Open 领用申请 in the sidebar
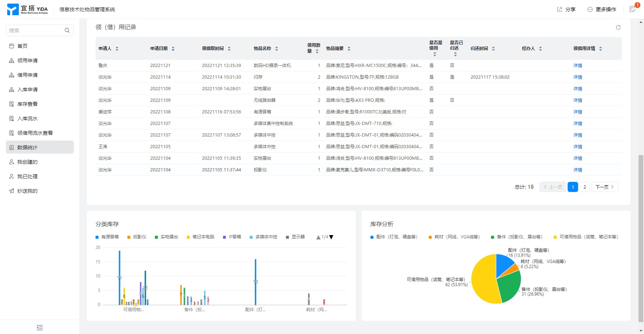This screenshot has width=644, height=334. (28, 60)
